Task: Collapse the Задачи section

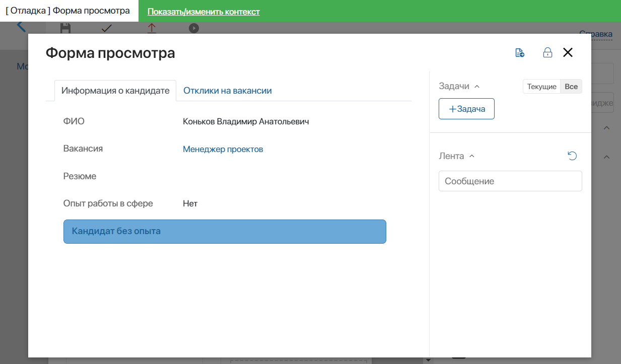Action: (x=477, y=87)
